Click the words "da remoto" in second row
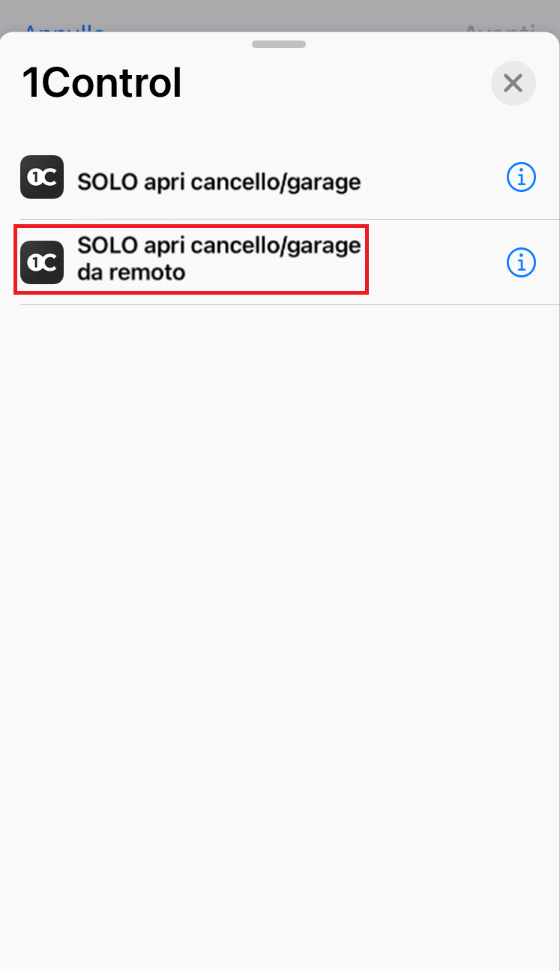Image resolution: width=560 pixels, height=971 pixels. (x=130, y=272)
